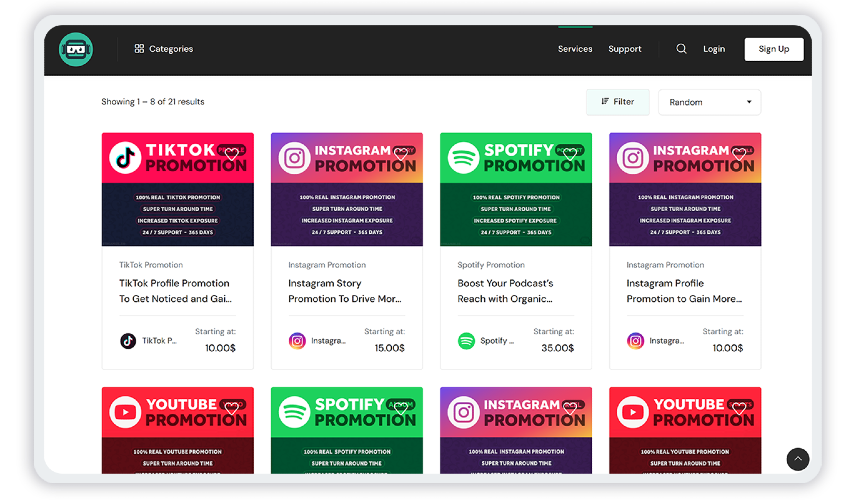
Task: Click Instagram seller avatar on Profile Promotion card
Action: (635, 341)
